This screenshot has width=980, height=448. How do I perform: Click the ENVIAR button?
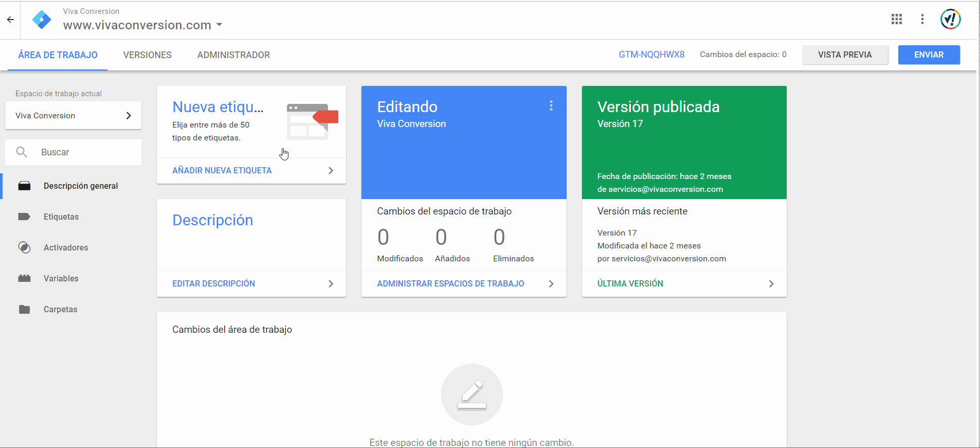929,55
